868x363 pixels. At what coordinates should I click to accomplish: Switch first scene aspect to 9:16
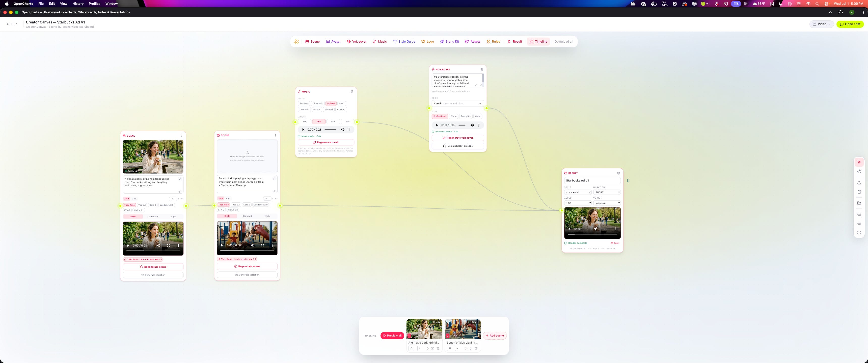[134, 199]
